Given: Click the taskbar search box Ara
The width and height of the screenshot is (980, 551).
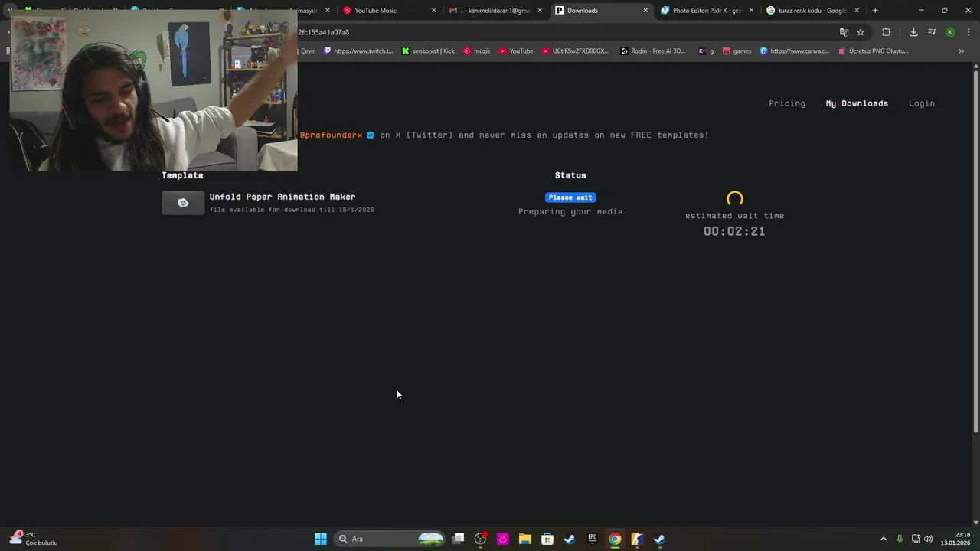Looking at the screenshot, I should (390, 539).
